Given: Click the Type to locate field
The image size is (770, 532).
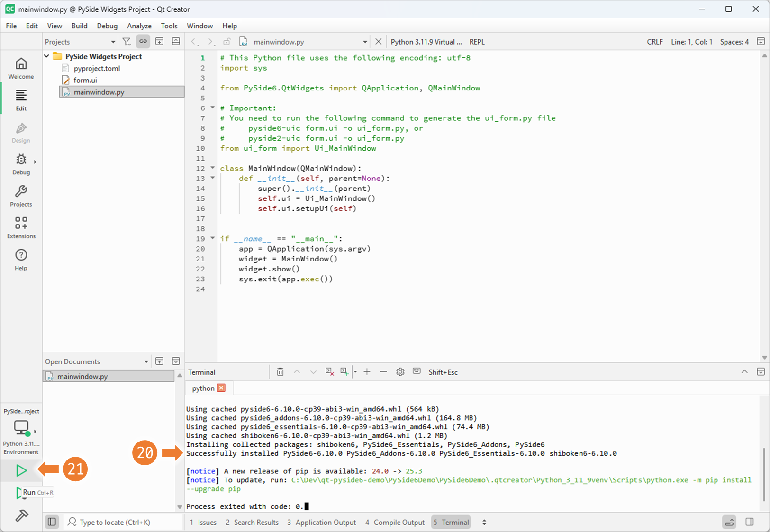Looking at the screenshot, I should click(x=123, y=522).
